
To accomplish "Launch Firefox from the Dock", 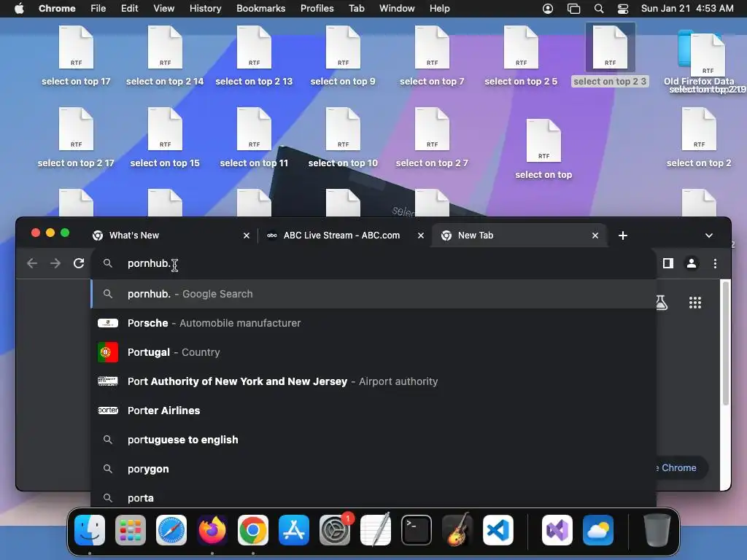I will (x=212, y=530).
